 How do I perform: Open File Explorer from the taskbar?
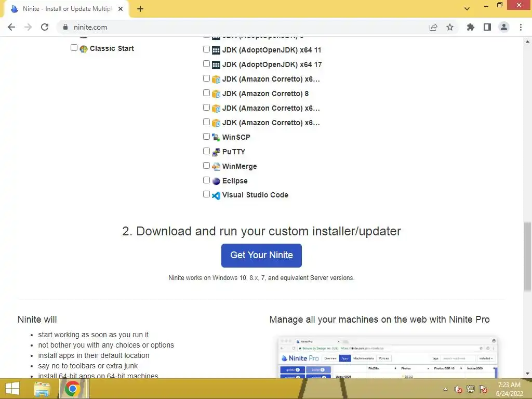coord(42,389)
